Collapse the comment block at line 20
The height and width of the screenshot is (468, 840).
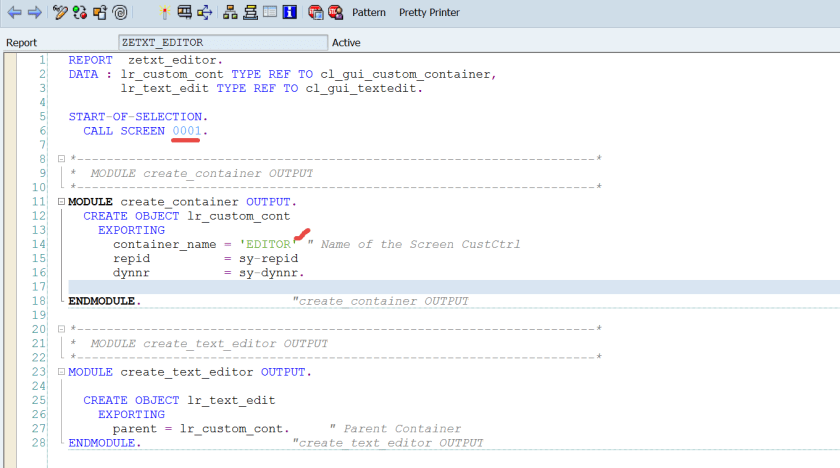(61, 329)
